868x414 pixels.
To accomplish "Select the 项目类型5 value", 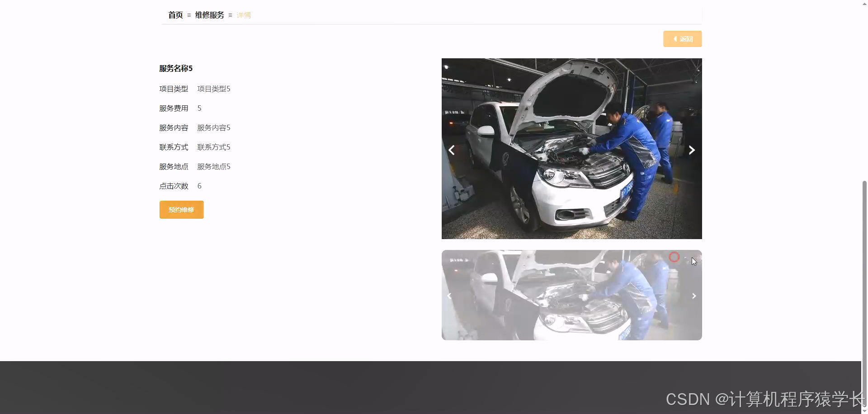I will (214, 89).
